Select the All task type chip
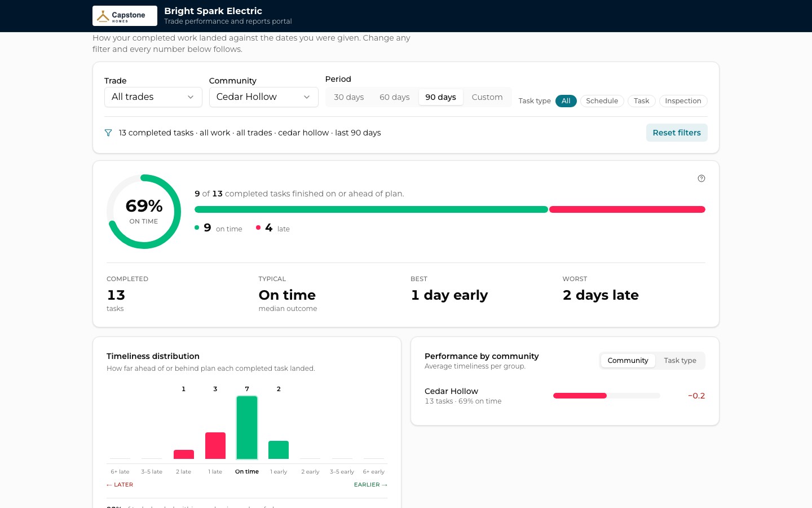The height and width of the screenshot is (508, 812). coord(566,101)
